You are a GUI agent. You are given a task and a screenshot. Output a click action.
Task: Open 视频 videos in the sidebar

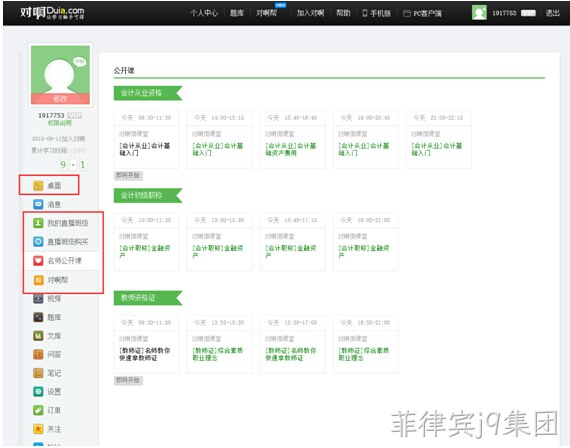pos(48,299)
